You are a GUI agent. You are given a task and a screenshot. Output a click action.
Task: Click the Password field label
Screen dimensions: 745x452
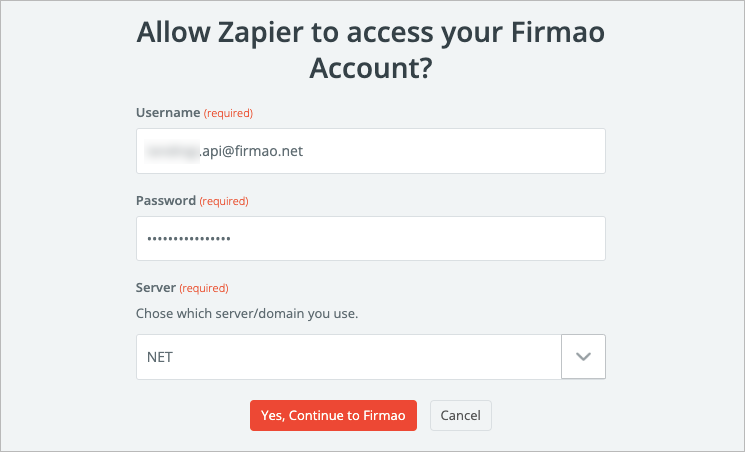point(166,201)
